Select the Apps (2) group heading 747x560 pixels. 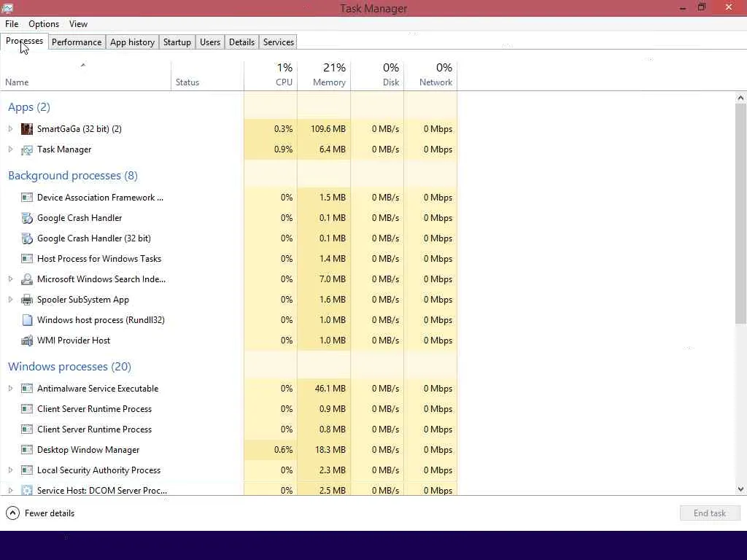(29, 107)
